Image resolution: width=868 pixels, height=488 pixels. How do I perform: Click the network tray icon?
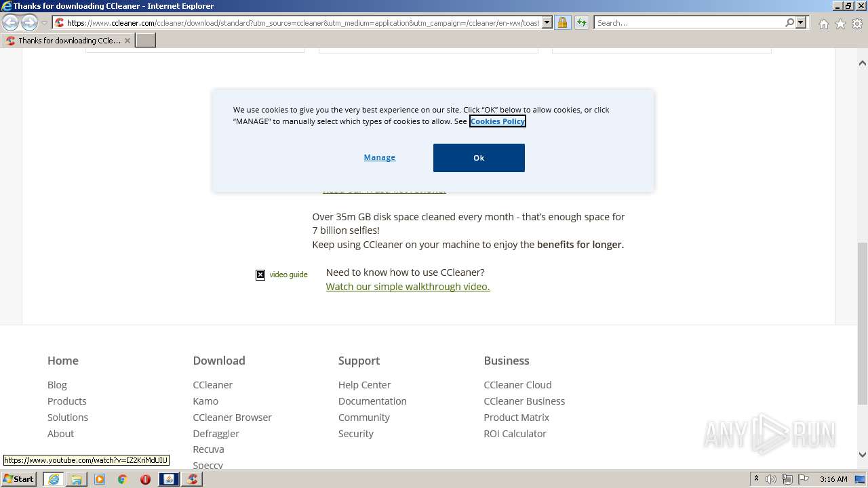pyautogui.click(x=787, y=479)
